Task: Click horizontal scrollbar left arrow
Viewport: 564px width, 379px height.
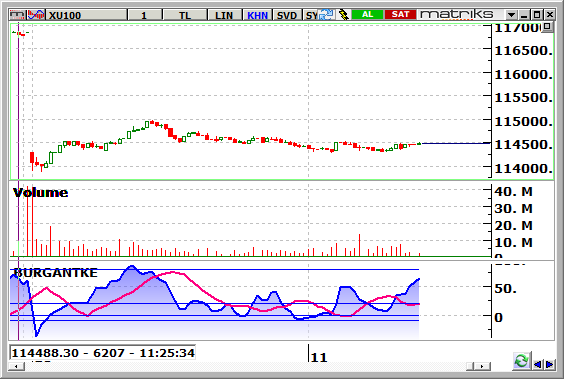Action: pyautogui.click(x=17, y=366)
